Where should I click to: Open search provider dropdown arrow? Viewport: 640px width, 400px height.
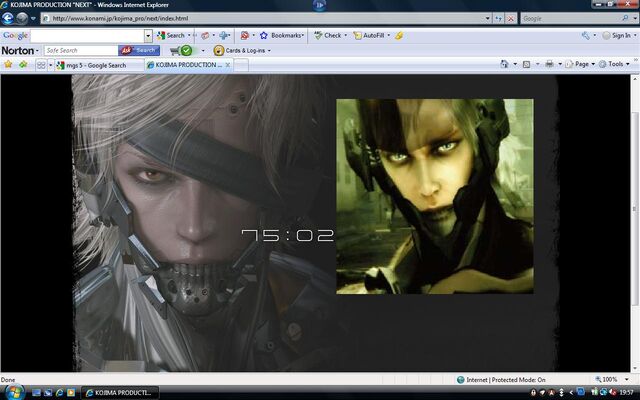pyautogui.click(x=636, y=18)
